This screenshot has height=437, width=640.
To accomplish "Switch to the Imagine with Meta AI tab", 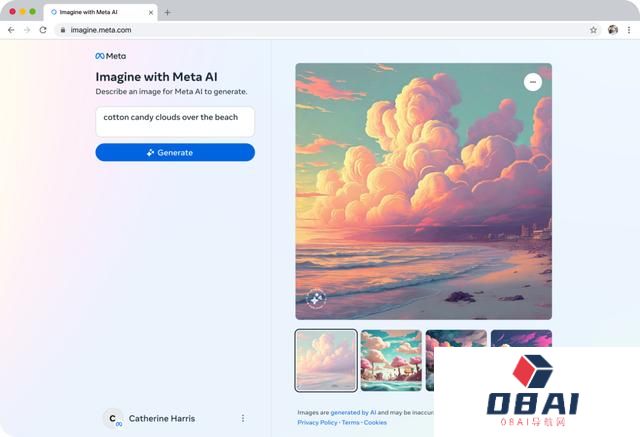I will pyautogui.click(x=95, y=12).
